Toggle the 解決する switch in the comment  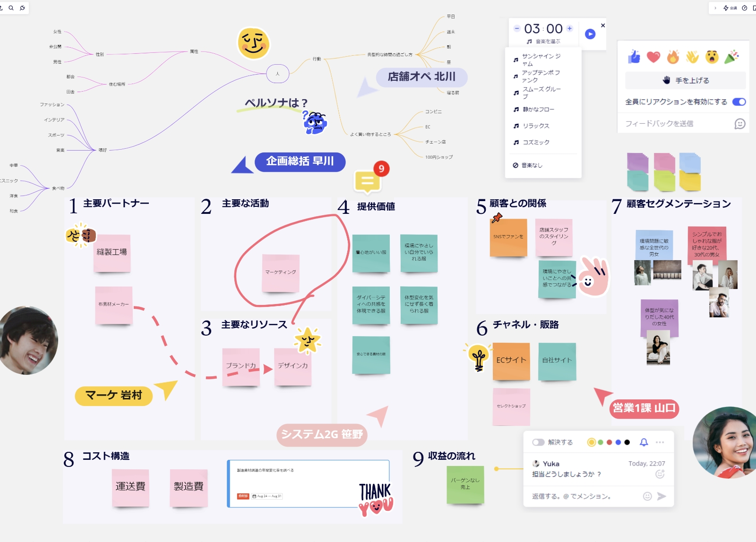click(x=538, y=442)
